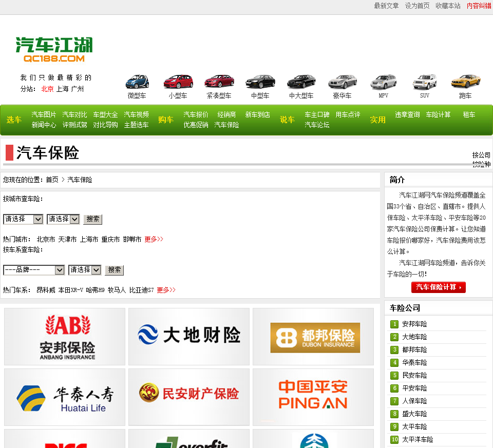Expand the first 请选择 province dropdown
The image size is (493, 448).
[23, 219]
